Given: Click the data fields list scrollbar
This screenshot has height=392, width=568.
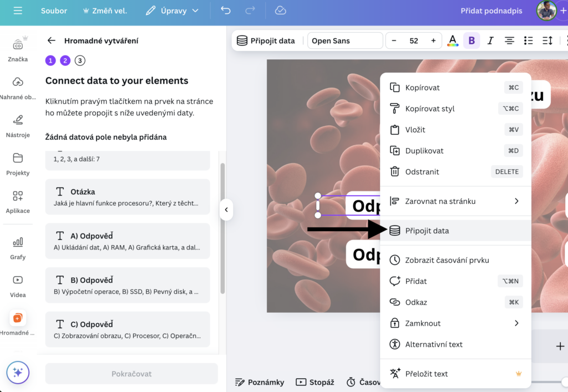Looking at the screenshot, I should (x=222, y=228).
